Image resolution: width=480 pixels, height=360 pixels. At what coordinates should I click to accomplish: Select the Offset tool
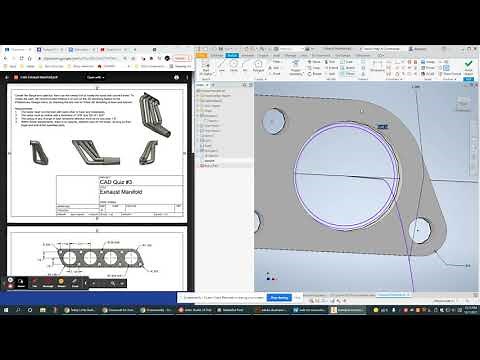click(348, 74)
